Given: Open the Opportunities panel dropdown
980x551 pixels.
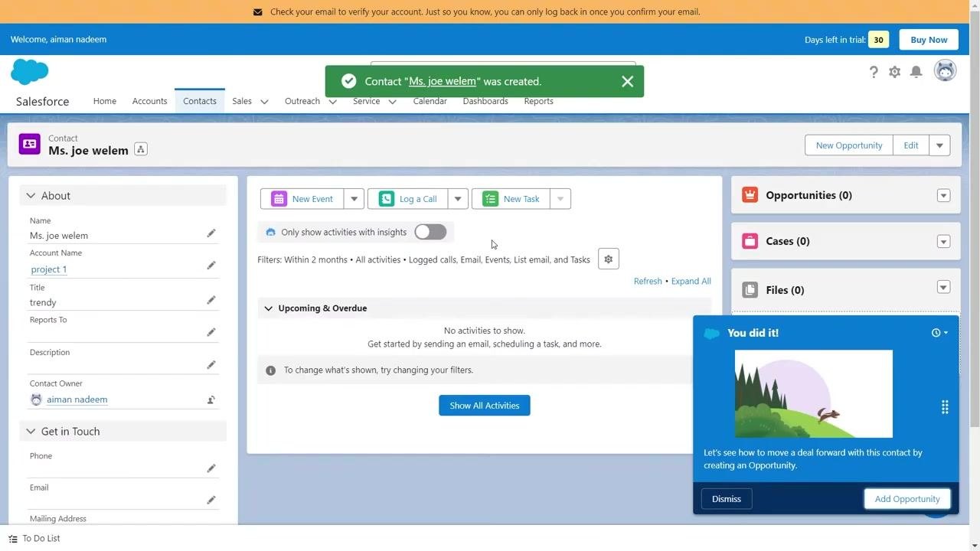Looking at the screenshot, I should (943, 195).
